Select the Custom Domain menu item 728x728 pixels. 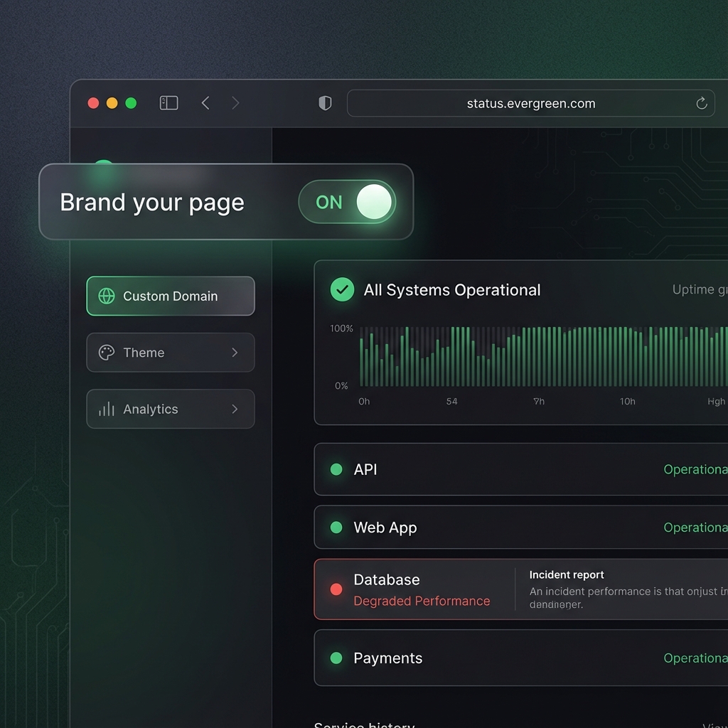171,296
